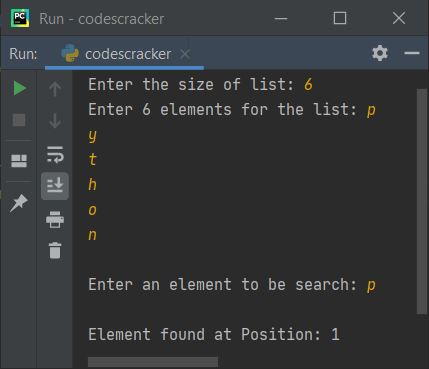Click the Print console output icon
The image size is (429, 369).
55,219
